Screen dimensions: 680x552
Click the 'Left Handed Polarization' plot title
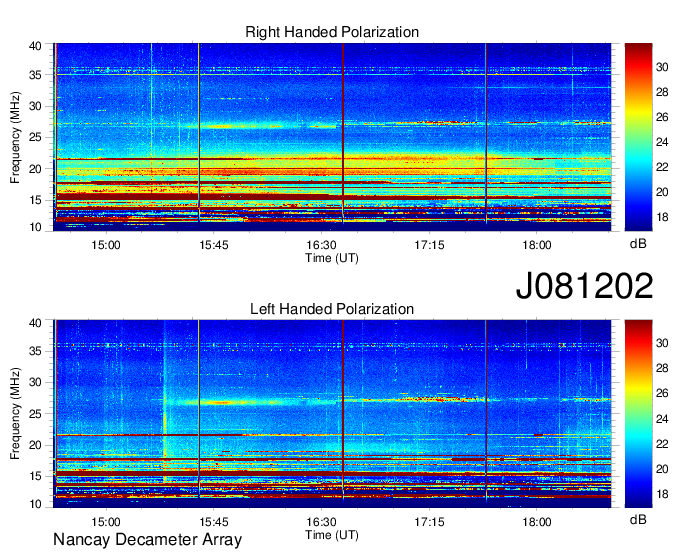point(332,309)
